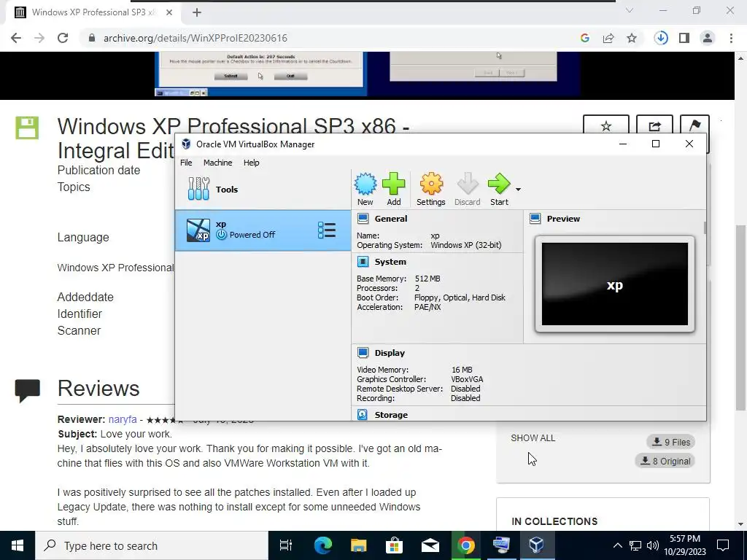Click the Display section heading
The height and width of the screenshot is (560, 747).
[x=390, y=353]
